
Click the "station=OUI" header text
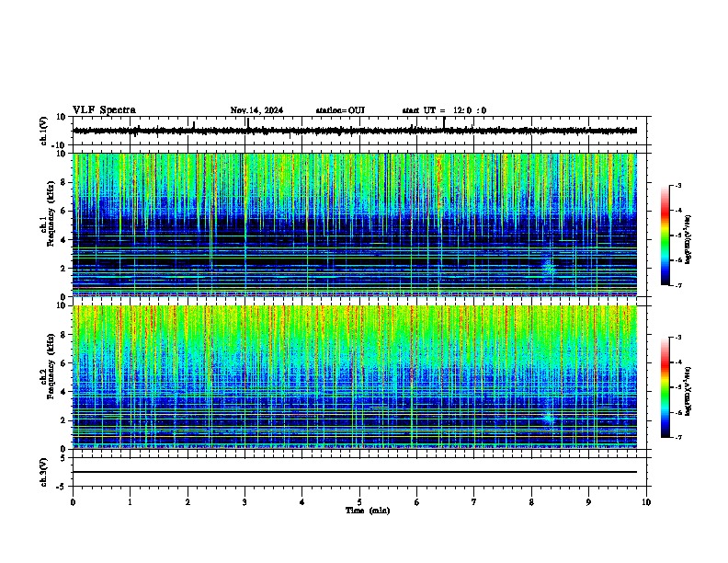[340, 110]
